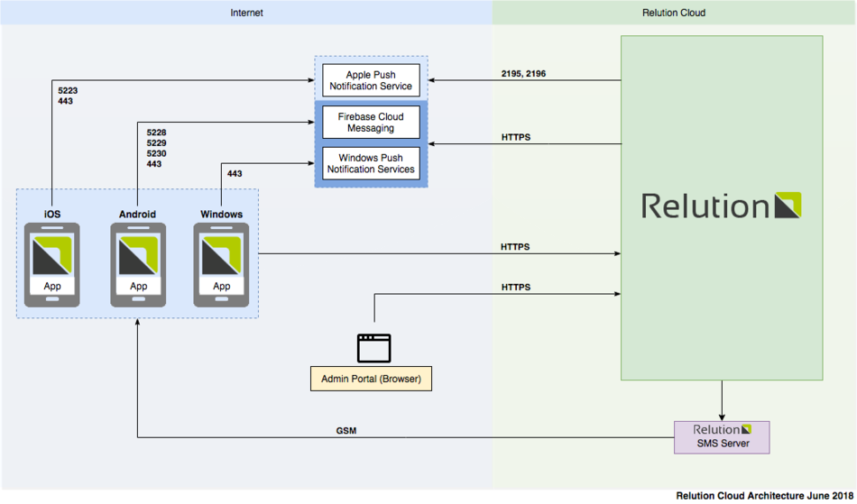The image size is (857, 504).
Task: Click the HTTPS label above Admin Portal arrow
Action: 515,287
